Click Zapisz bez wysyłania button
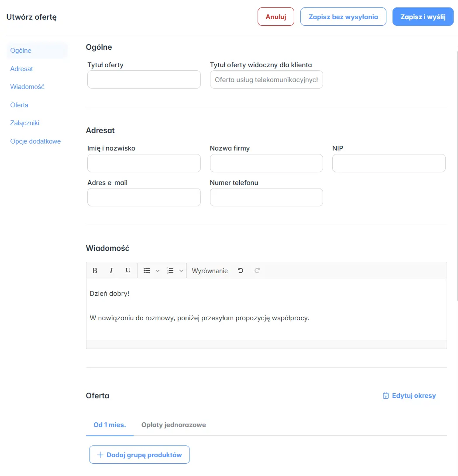The width and height of the screenshot is (458, 476). tap(343, 17)
